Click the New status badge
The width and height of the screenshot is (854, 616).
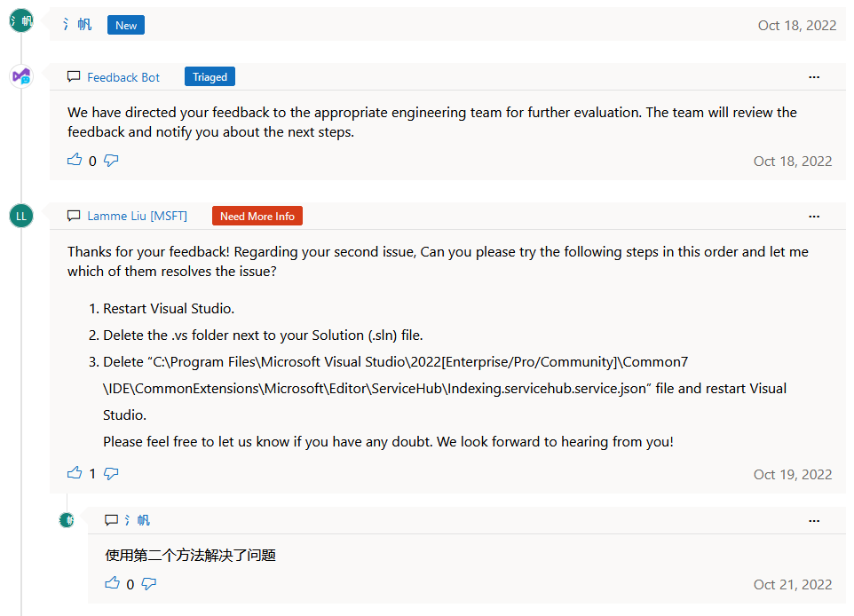pyautogui.click(x=126, y=25)
